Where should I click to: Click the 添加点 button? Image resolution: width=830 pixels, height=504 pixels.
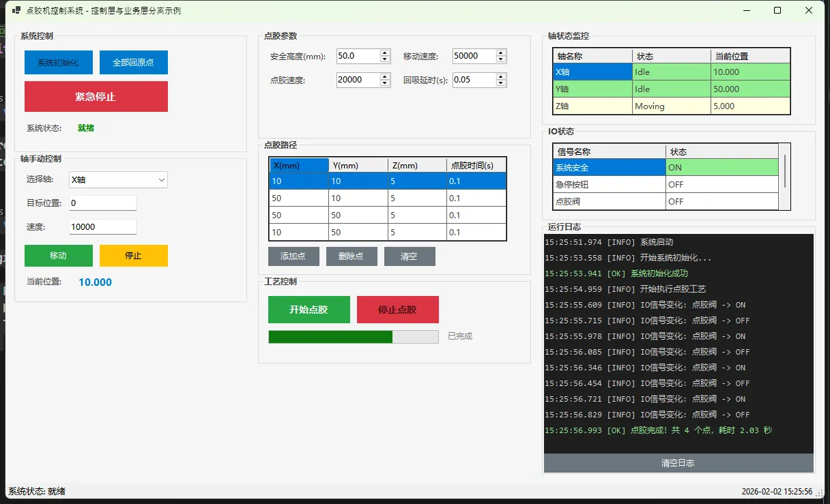293,256
